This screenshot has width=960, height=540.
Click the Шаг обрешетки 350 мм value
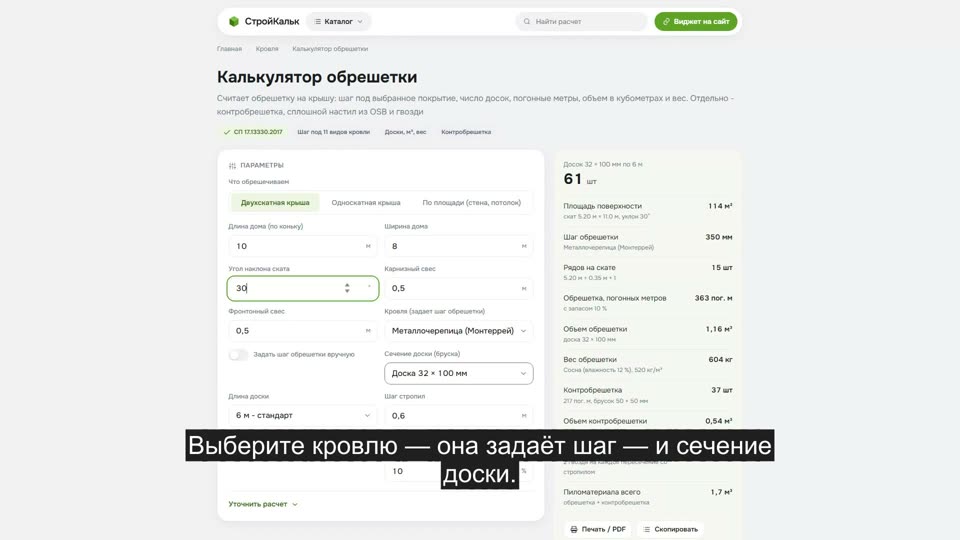point(719,238)
